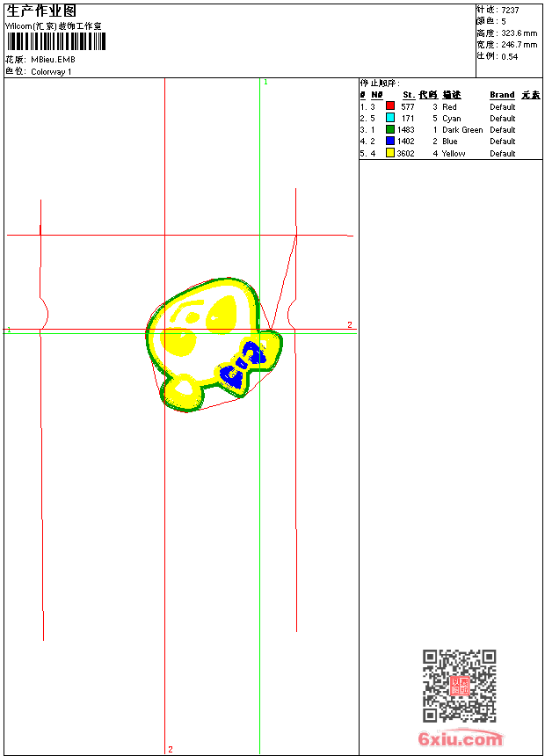The height and width of the screenshot is (756, 545).
Task: Select stitch count '3602' in the Yellow row
Action: pyautogui.click(x=405, y=154)
